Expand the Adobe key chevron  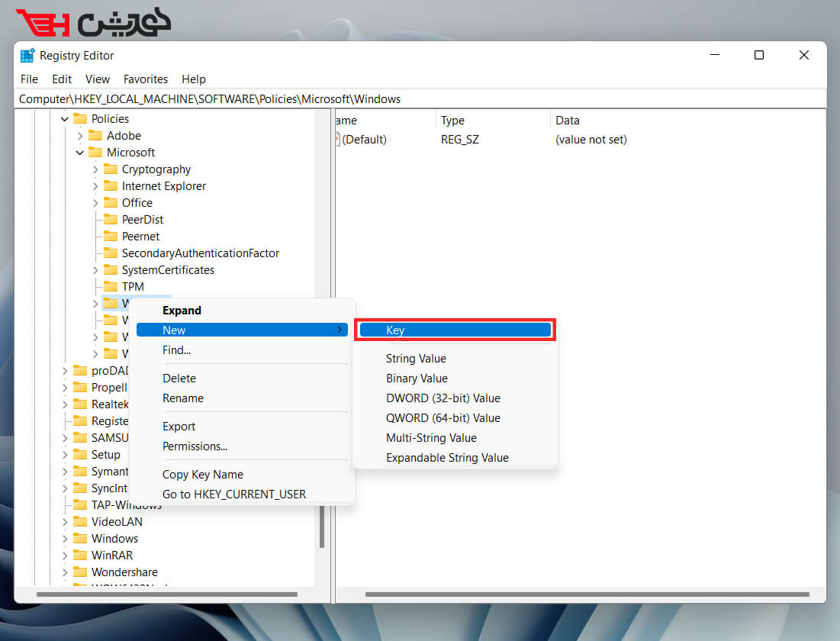pos(80,136)
